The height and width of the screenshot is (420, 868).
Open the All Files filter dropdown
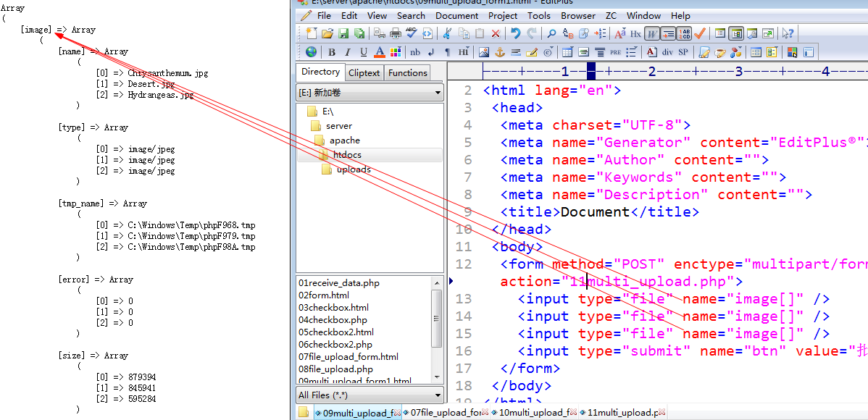coord(370,395)
